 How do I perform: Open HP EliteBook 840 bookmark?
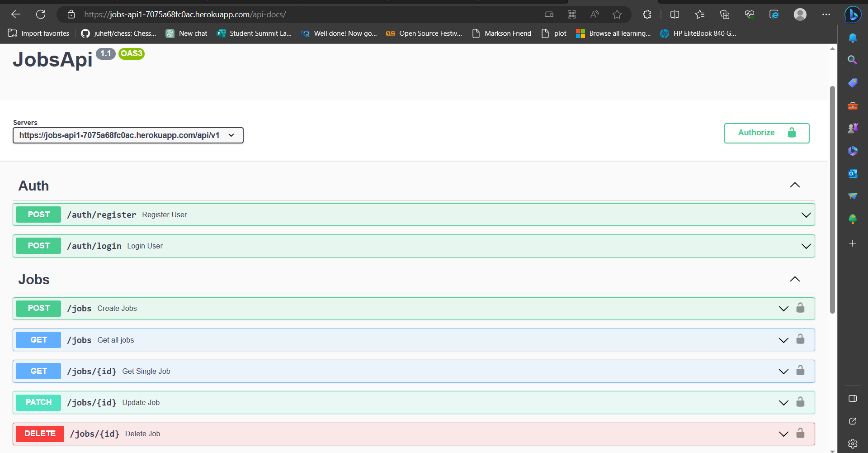698,33
